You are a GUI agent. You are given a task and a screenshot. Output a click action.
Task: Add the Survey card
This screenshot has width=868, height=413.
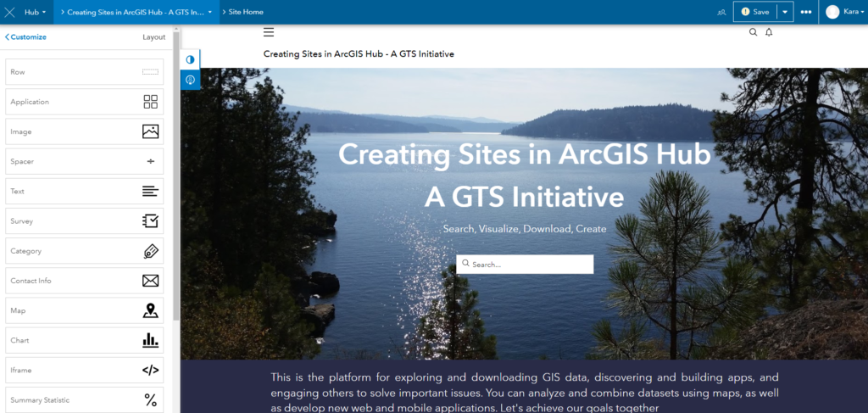(85, 220)
